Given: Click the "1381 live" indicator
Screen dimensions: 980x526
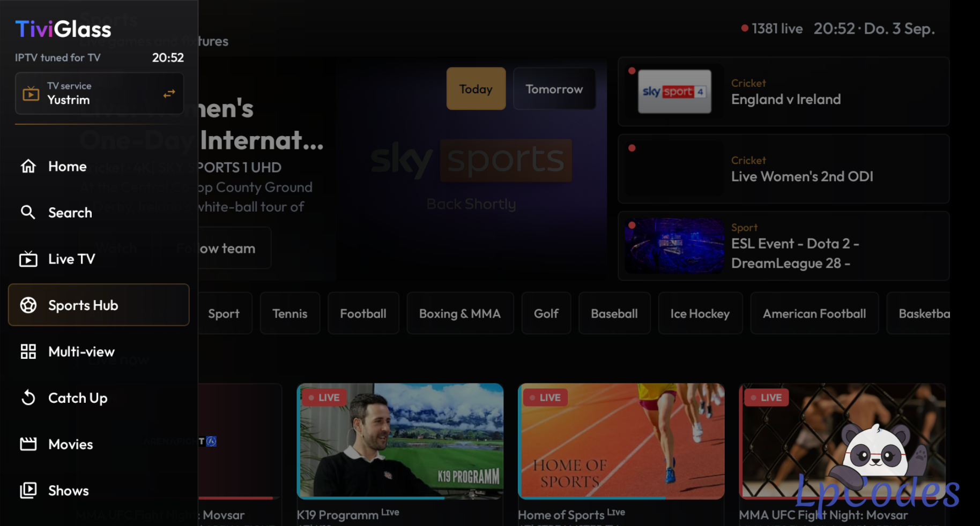Looking at the screenshot, I should click(772, 28).
